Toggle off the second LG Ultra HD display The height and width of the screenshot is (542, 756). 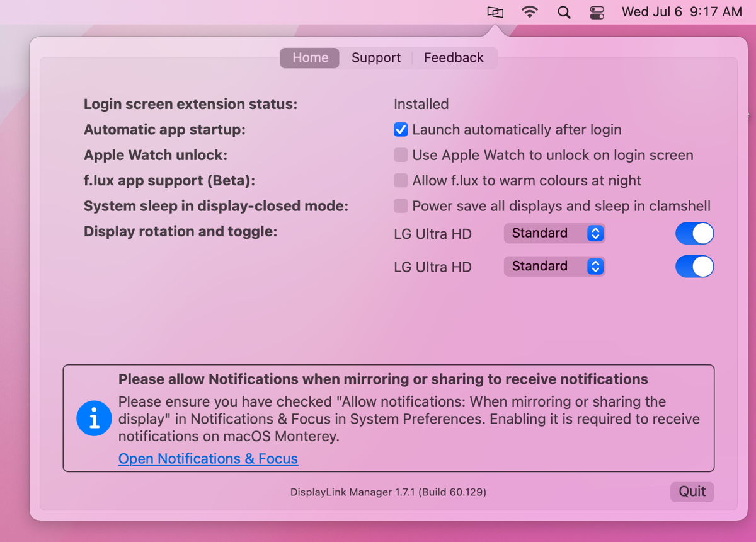694,267
